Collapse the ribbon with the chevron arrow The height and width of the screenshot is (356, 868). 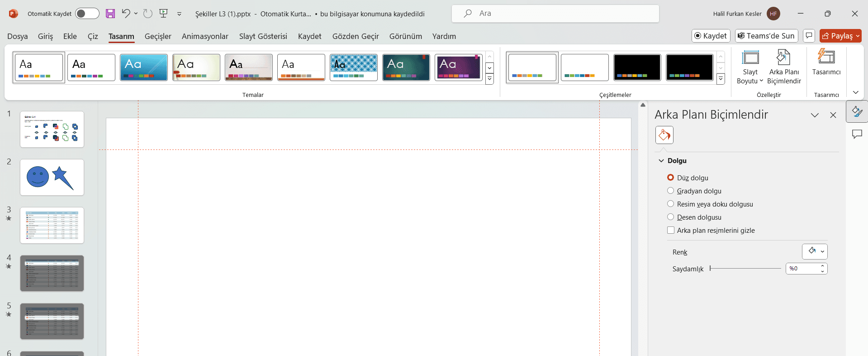[856, 92]
